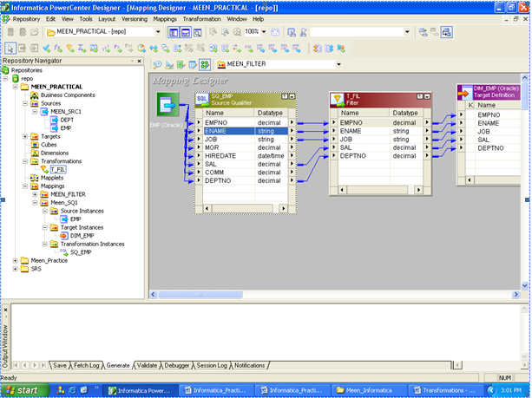Viewport: 532px width, 398px height.
Task: Close the Repository Navigator pane with its X
Action: (139, 61)
